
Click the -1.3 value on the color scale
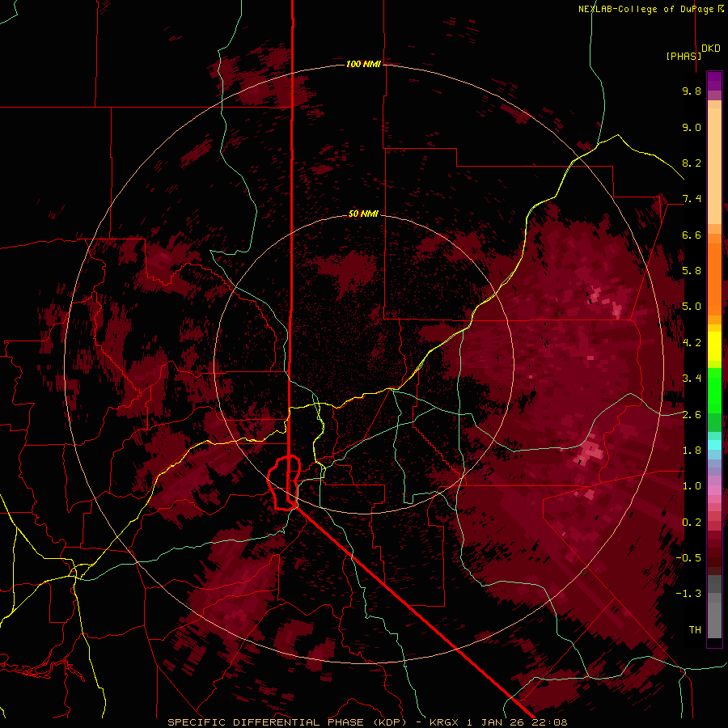pyautogui.click(x=688, y=594)
